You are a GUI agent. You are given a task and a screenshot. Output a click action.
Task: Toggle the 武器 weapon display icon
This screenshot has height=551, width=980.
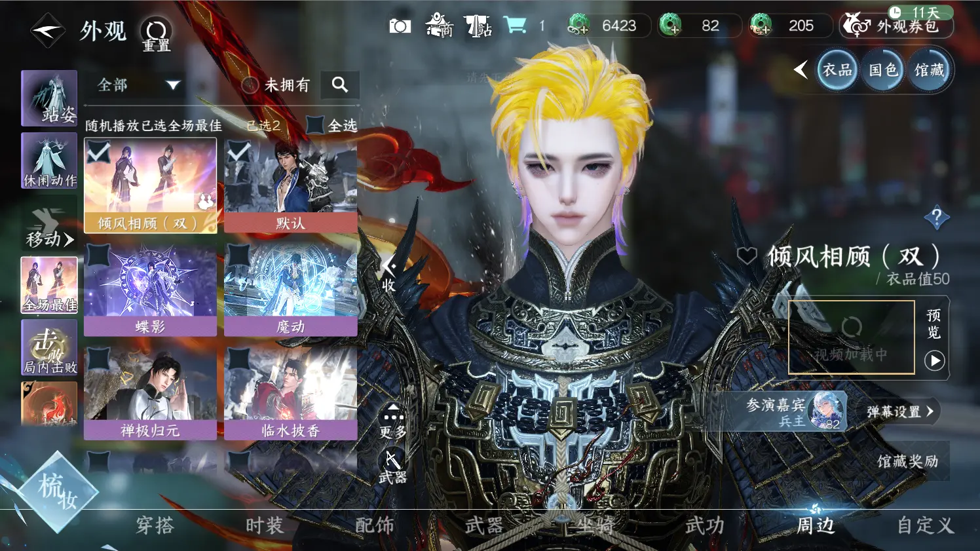[x=392, y=466]
